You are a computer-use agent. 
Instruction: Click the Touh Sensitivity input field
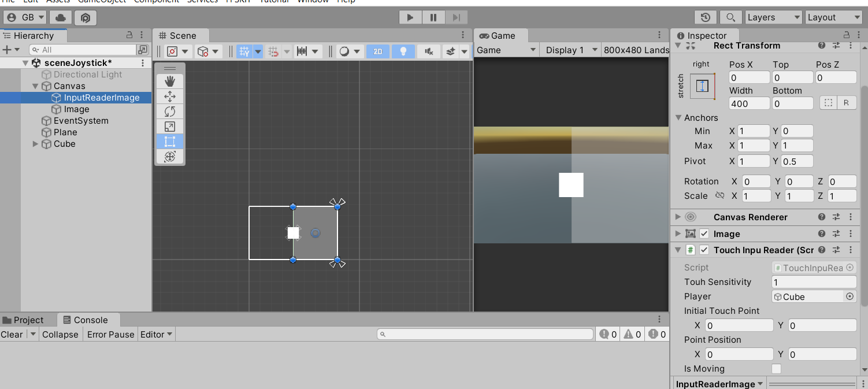coord(814,282)
